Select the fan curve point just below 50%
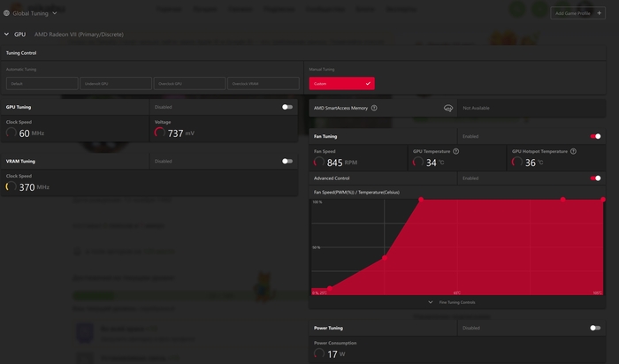The height and width of the screenshot is (364, 619). click(x=385, y=258)
